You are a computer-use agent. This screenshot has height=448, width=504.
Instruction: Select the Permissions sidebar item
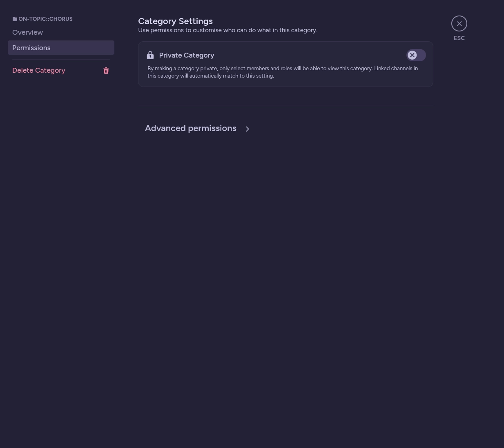coord(31,48)
